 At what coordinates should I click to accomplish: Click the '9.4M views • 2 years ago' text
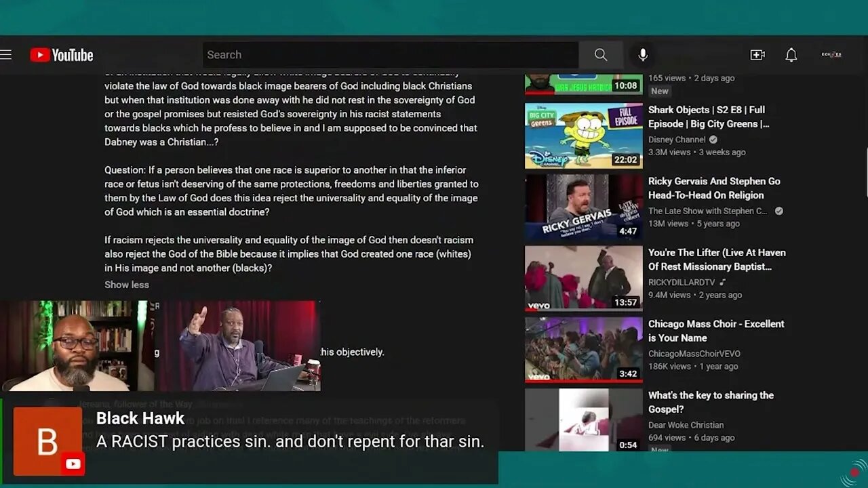695,295
